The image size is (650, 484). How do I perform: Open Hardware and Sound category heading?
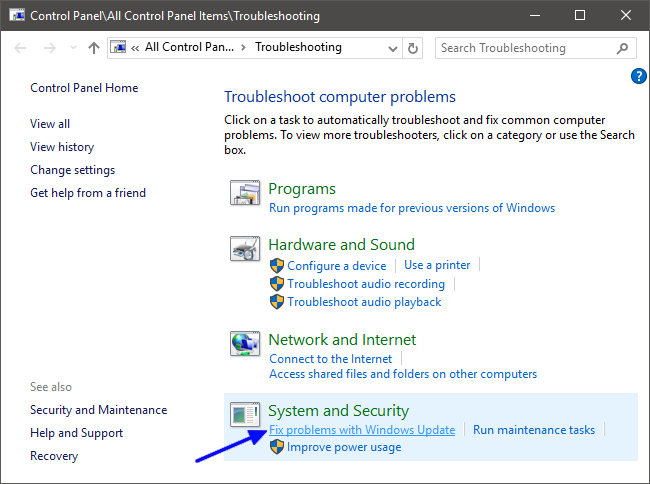[342, 244]
